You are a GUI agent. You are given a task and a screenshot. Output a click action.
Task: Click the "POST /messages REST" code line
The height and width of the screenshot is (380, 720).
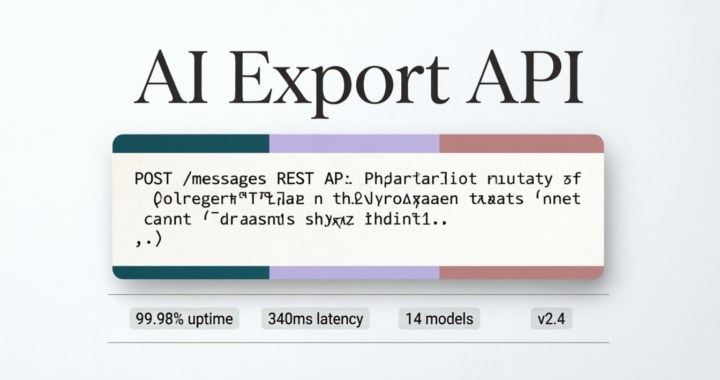click(x=358, y=179)
